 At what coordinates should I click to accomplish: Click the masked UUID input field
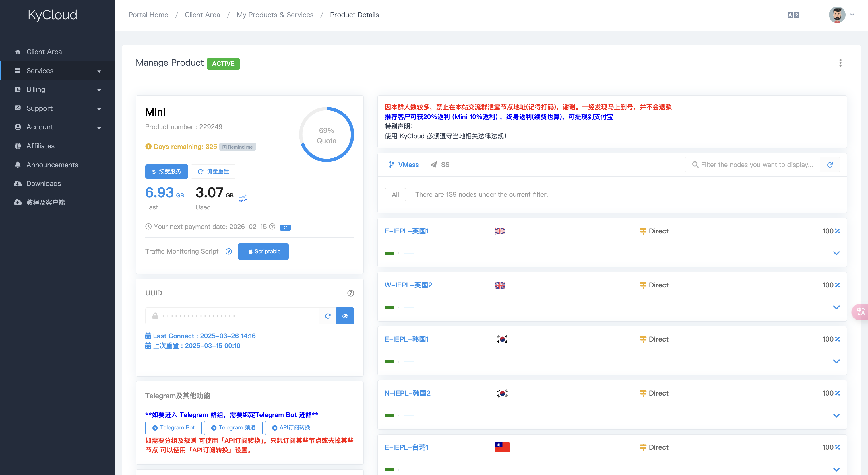click(x=232, y=316)
